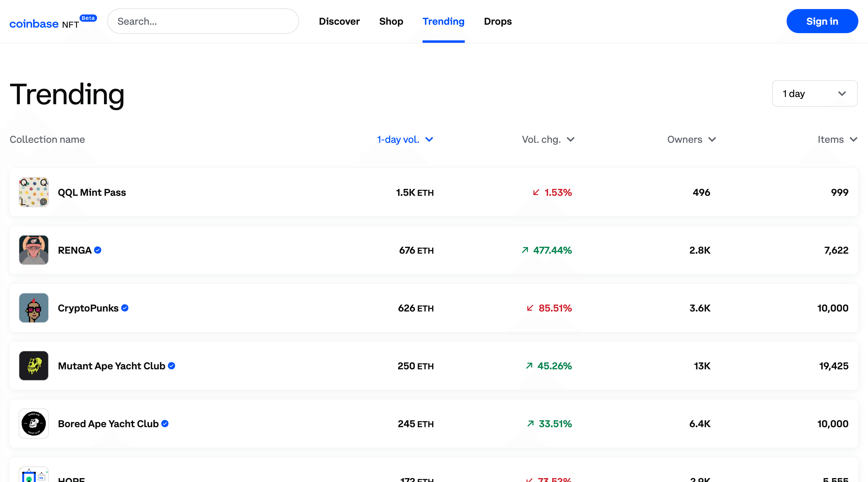
Task: Sort by Items column
Action: (x=837, y=139)
